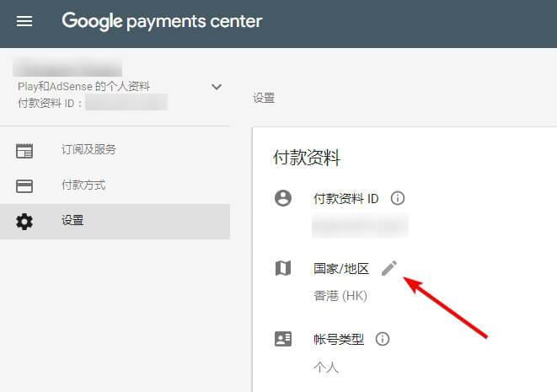Click the 订阅及服务 calendar icon
Image resolution: width=557 pixels, height=392 pixels.
pyautogui.click(x=24, y=150)
